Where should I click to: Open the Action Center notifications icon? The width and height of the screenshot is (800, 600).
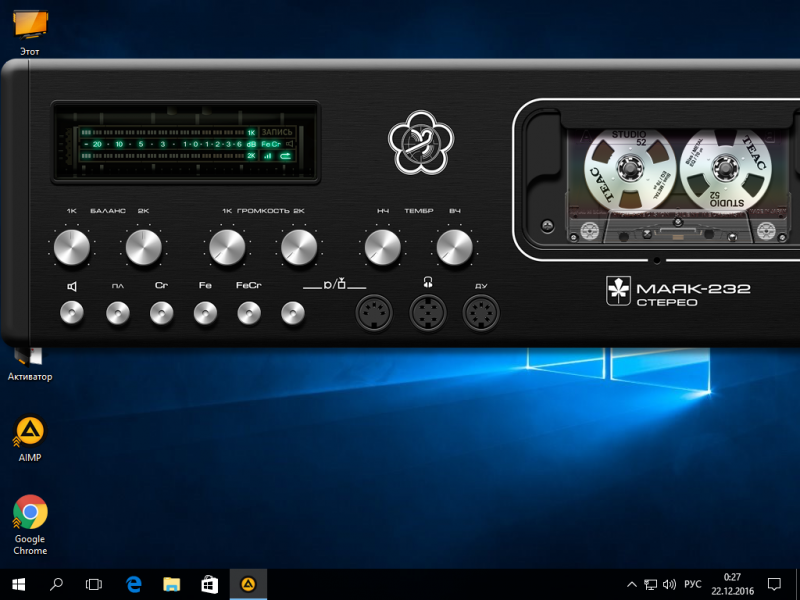[x=774, y=585]
